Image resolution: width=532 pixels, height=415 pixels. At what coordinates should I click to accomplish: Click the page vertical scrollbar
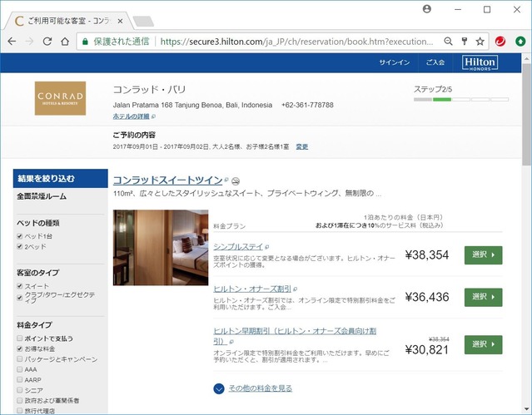[x=526, y=116]
